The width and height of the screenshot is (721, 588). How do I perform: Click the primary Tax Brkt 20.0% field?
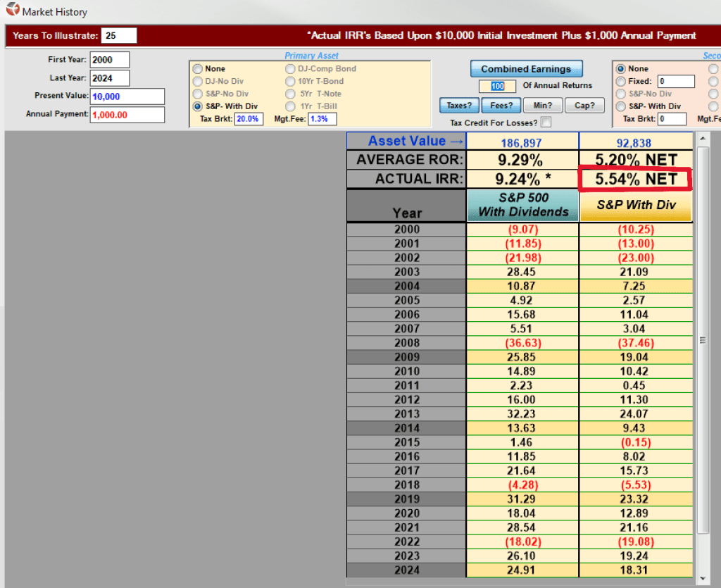[x=249, y=119]
